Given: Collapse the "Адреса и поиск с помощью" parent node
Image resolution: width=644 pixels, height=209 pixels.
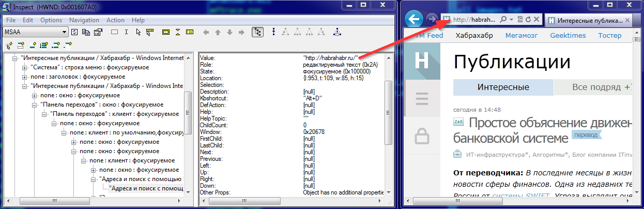Looking at the screenshot, I should [x=93, y=179].
